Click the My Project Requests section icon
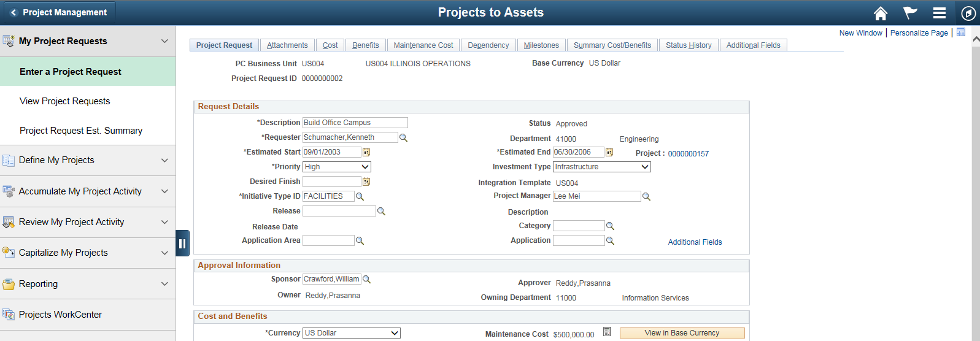 pyautogui.click(x=9, y=41)
